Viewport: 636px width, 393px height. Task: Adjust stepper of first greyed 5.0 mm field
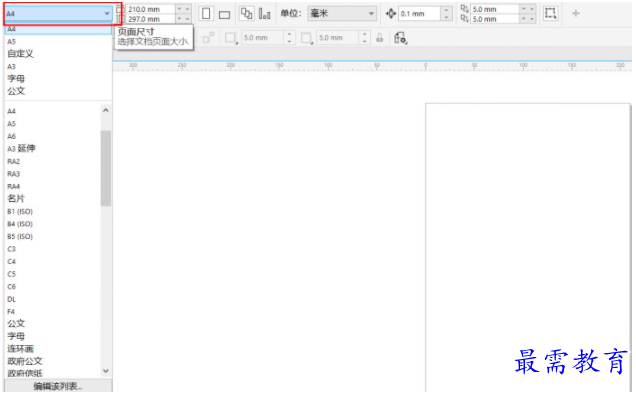[289, 38]
